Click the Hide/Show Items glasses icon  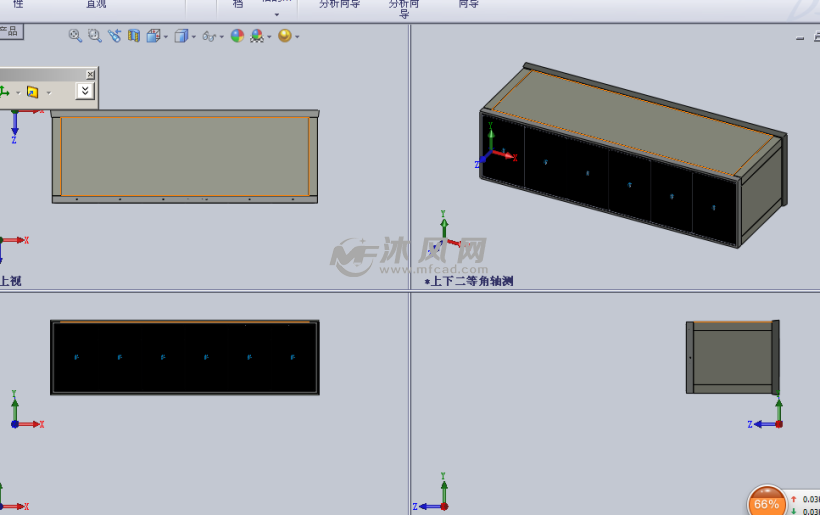(x=209, y=36)
